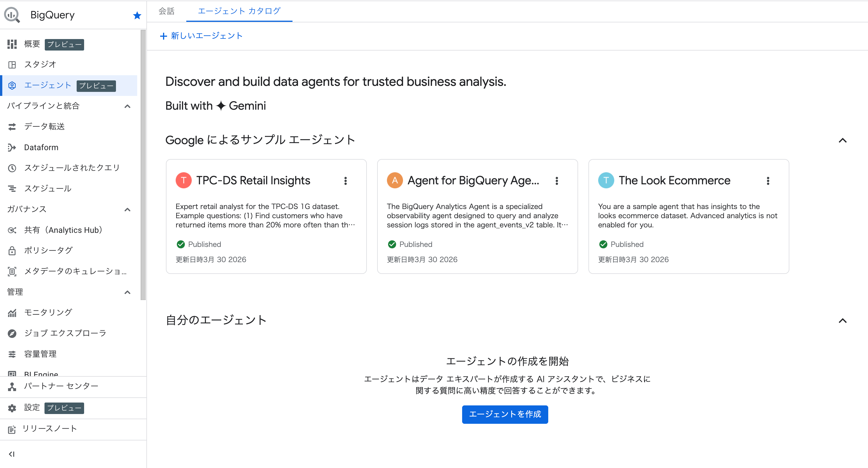Collapse the 自分のエージェント section
Image resolution: width=868 pixels, height=468 pixels.
click(843, 320)
